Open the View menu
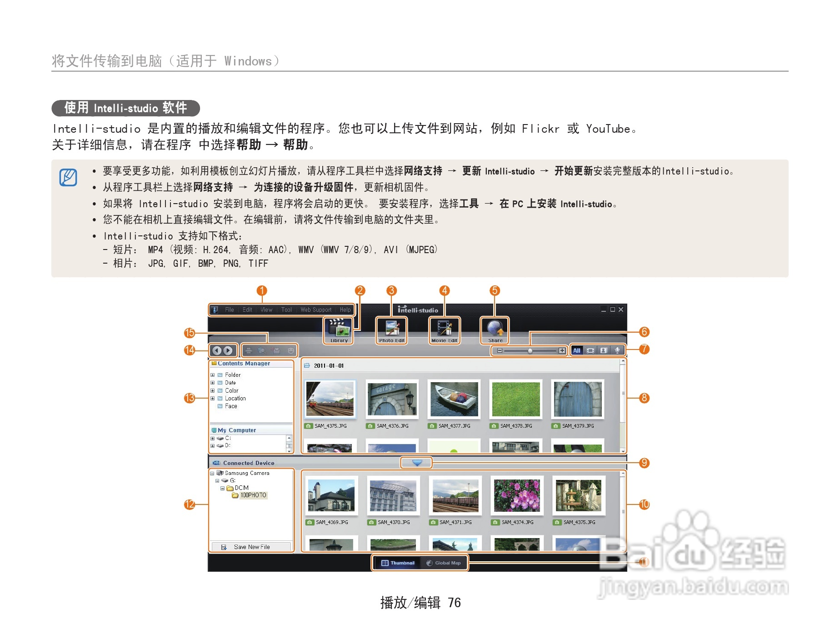Viewport: 840px width, 634px height. (266, 310)
